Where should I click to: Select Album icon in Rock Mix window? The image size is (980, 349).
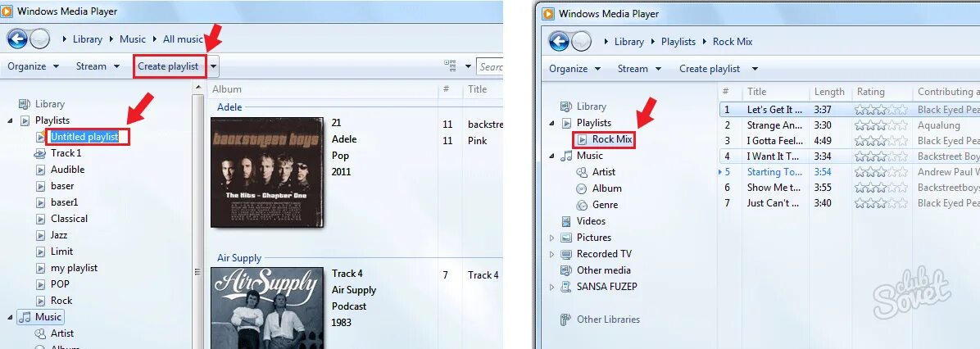582,188
